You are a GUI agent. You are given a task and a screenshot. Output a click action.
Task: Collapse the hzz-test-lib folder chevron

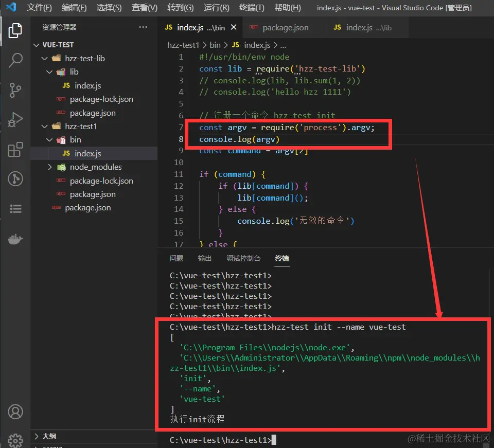click(45, 59)
